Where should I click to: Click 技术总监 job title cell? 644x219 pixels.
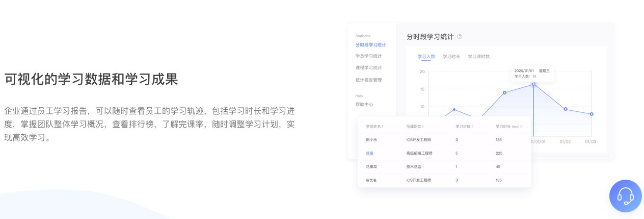[414, 167]
